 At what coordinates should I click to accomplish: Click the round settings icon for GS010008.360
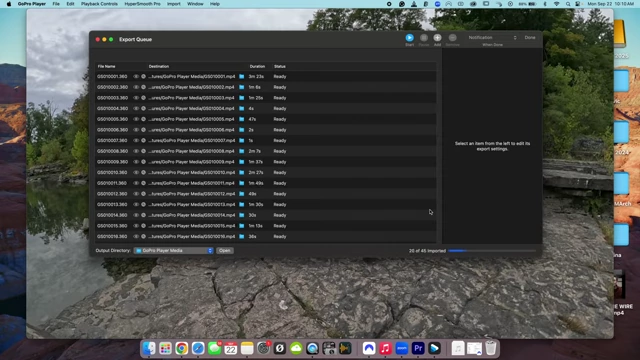[143, 151]
